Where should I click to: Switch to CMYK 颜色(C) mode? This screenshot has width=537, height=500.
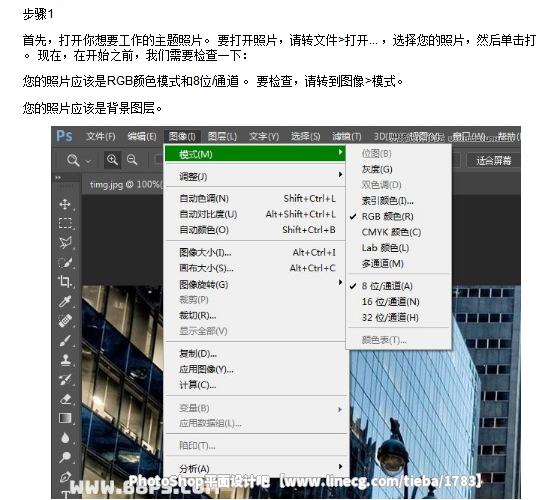(391, 232)
